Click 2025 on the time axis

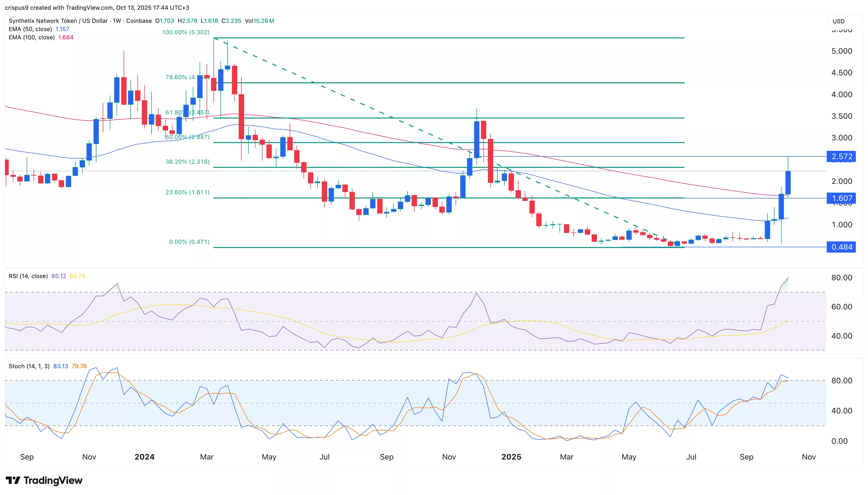pyautogui.click(x=511, y=457)
